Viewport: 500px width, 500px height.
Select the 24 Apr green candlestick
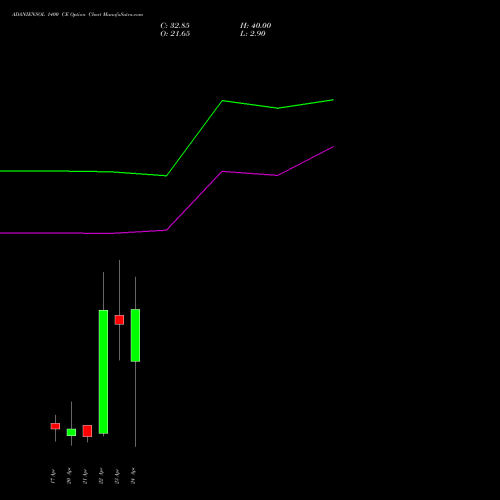[135, 335]
